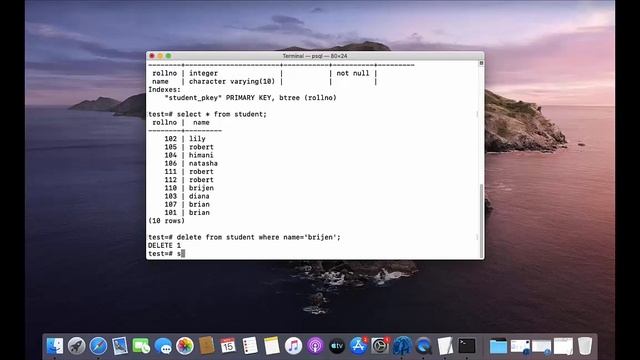This screenshot has height=360, width=640.
Task: Zoom Terminal with the green button
Action: [x=169, y=56]
